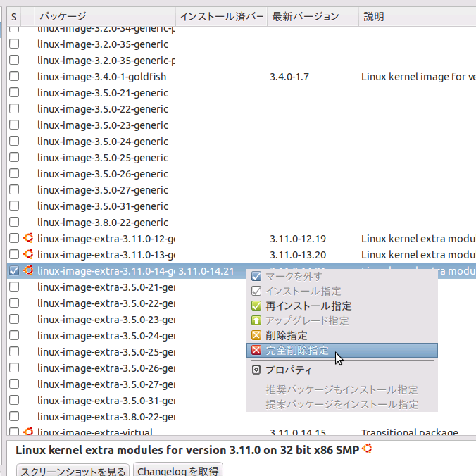
Task: Sort by S status column header
Action: click(14, 16)
